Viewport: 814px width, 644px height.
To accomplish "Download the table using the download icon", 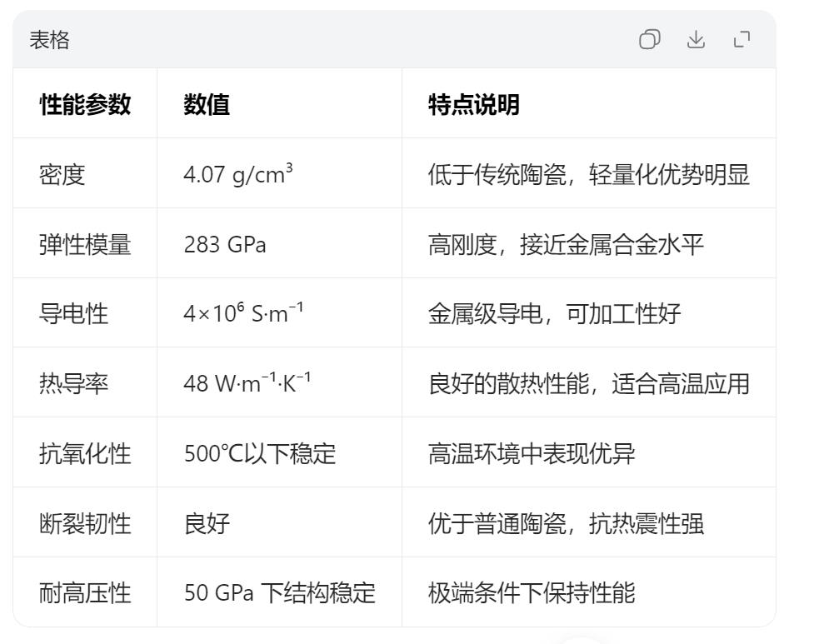I will pyautogui.click(x=696, y=40).
